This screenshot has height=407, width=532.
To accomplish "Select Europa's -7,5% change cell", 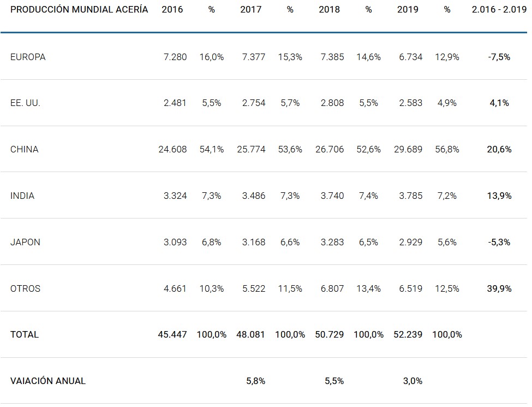I will click(x=499, y=57).
